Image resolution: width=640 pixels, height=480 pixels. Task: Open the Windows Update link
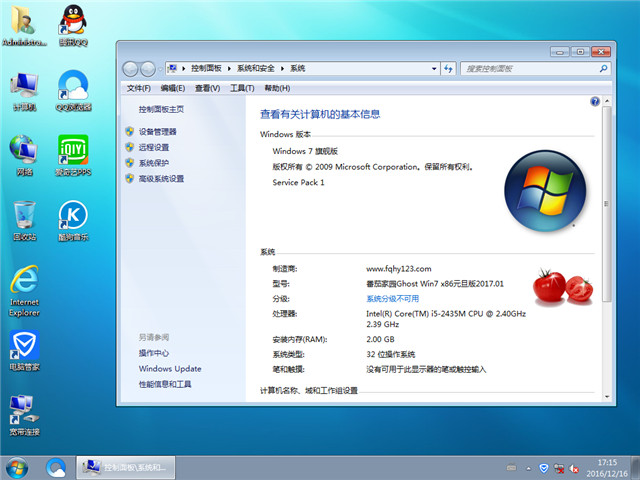pos(170,369)
